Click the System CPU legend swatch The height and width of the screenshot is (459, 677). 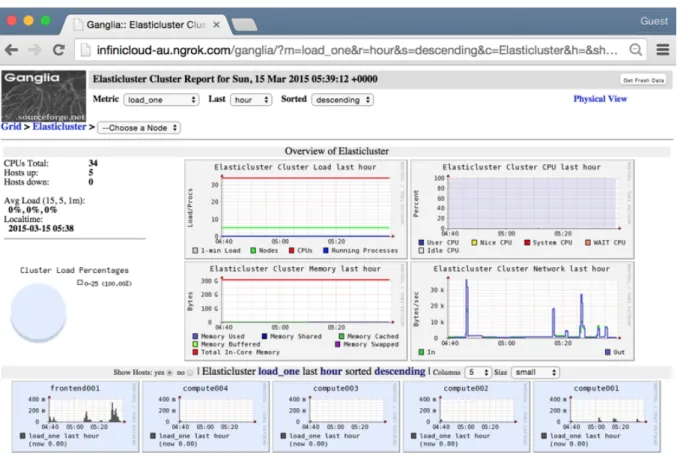(x=527, y=243)
